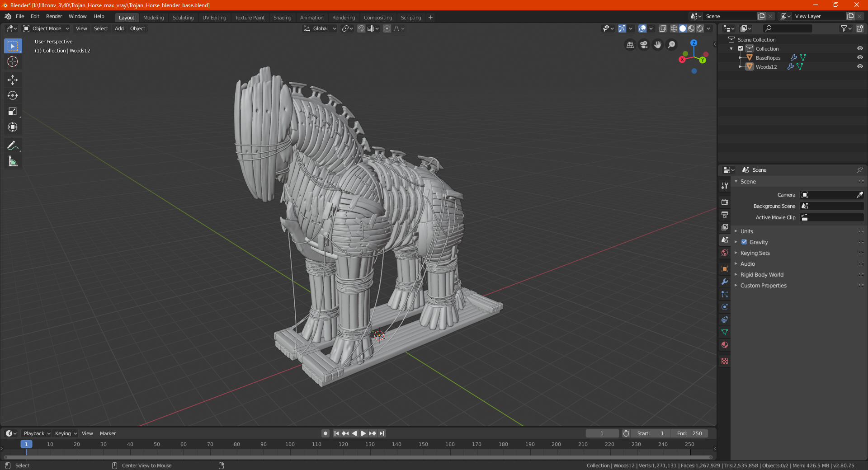Open the Object Data properties tab
Screen dimensions: 868x470
725,332
